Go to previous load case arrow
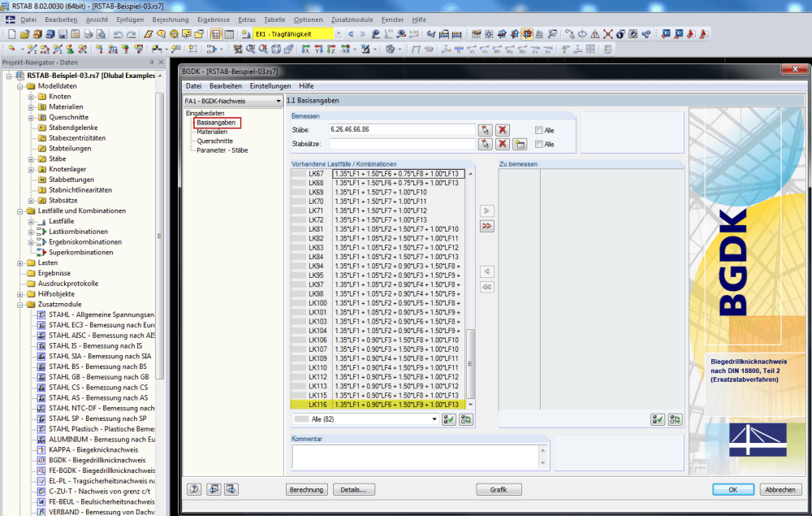This screenshot has height=516, width=812. pos(351,34)
